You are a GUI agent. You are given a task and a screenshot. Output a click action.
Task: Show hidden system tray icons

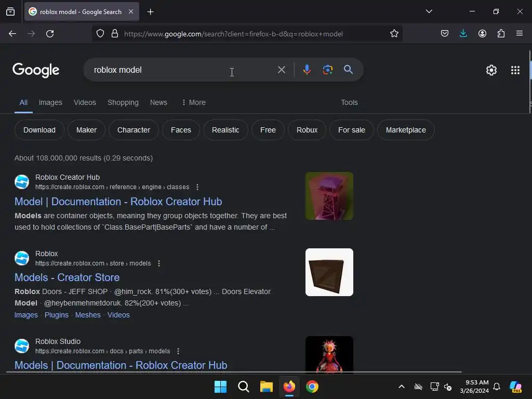(402, 387)
